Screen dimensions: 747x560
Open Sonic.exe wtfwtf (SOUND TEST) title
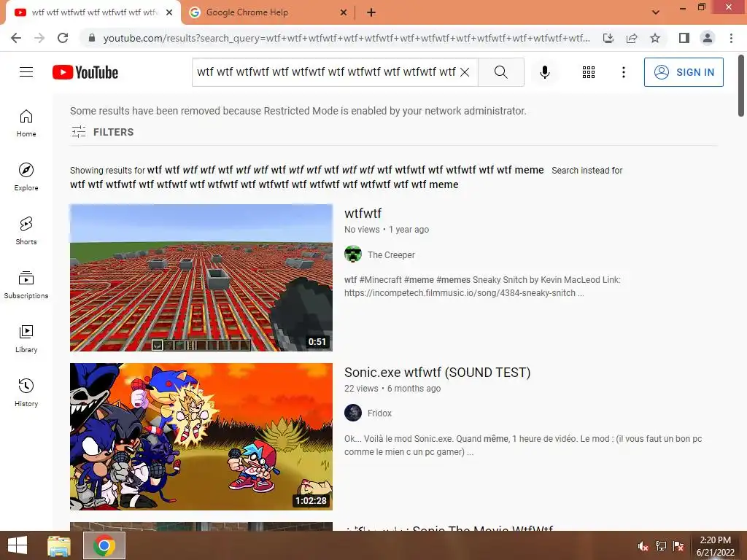[438, 372]
